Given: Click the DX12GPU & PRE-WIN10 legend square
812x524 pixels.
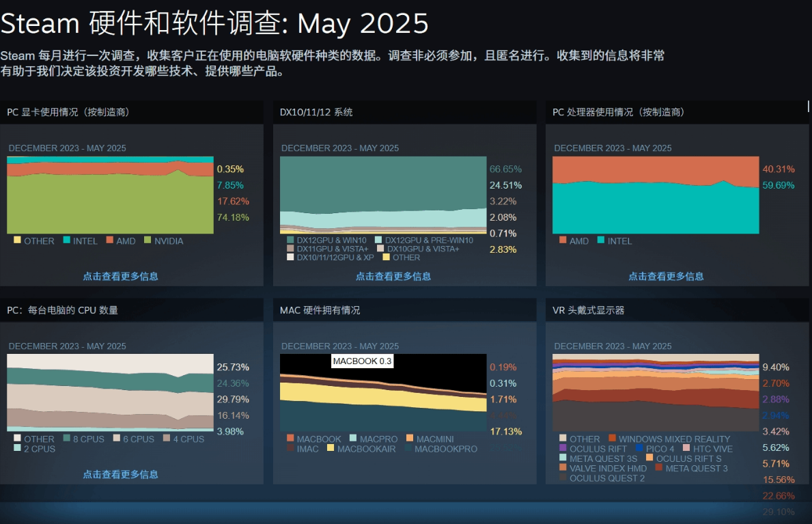Looking at the screenshot, I should pos(378,240).
